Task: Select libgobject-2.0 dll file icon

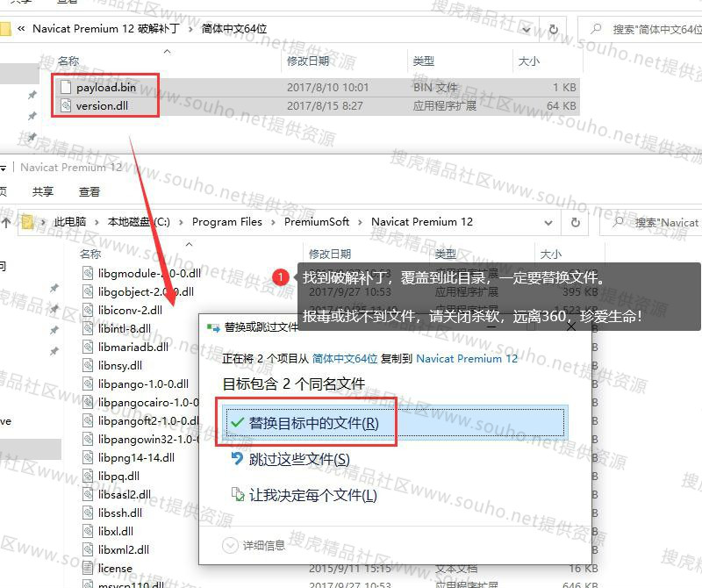Action: point(89,291)
